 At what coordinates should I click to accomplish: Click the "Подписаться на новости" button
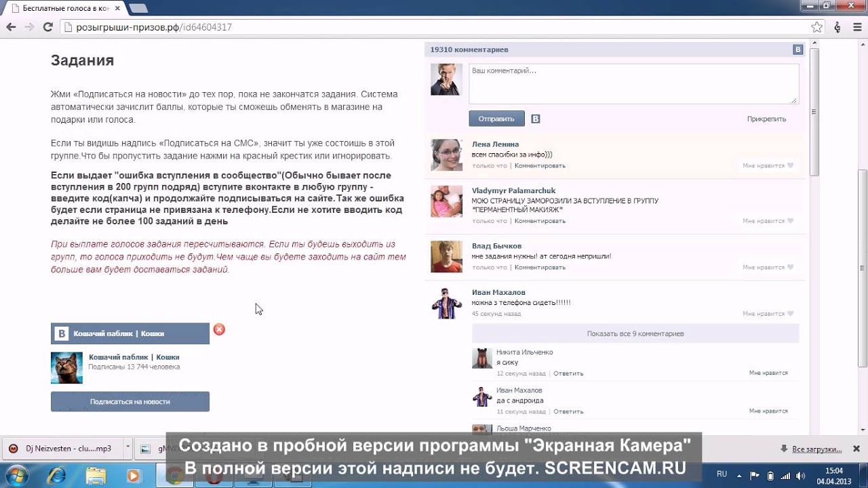click(130, 401)
